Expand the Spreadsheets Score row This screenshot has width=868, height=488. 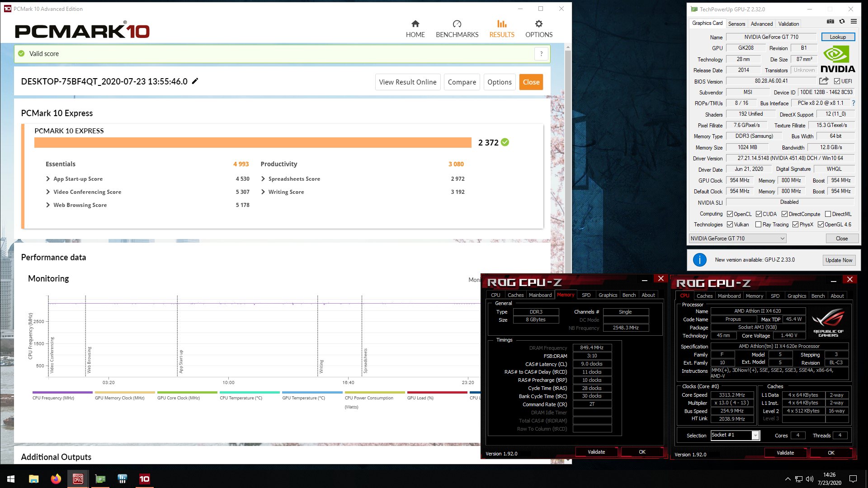(263, 179)
